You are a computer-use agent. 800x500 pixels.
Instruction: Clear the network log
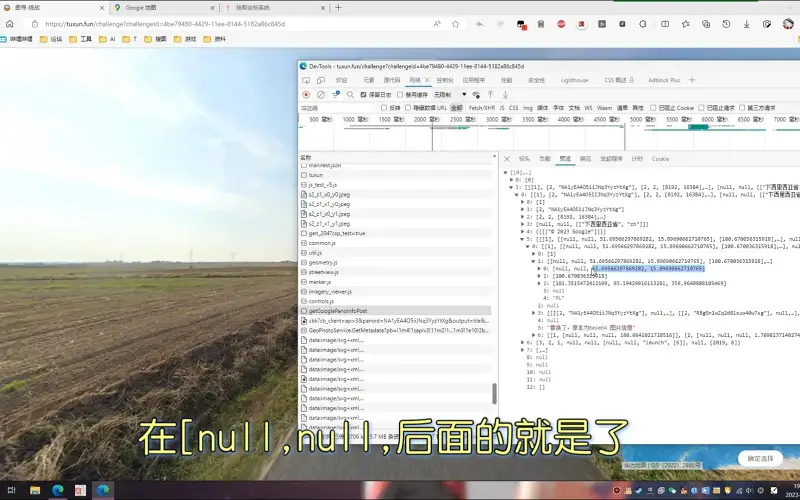pyautogui.click(x=320, y=94)
